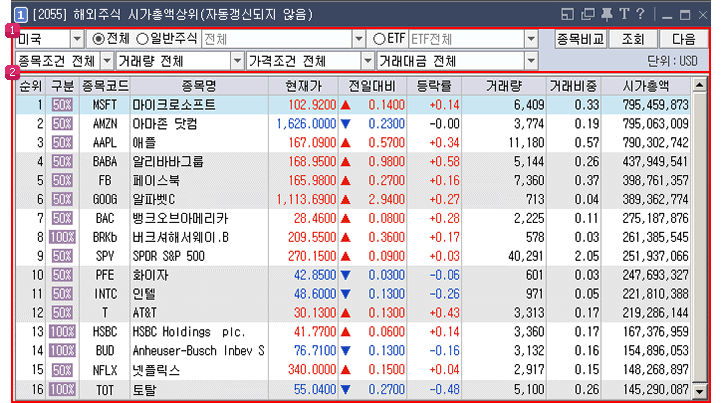
Task: Select the 마이크로소프트 stock name
Action: point(174,105)
